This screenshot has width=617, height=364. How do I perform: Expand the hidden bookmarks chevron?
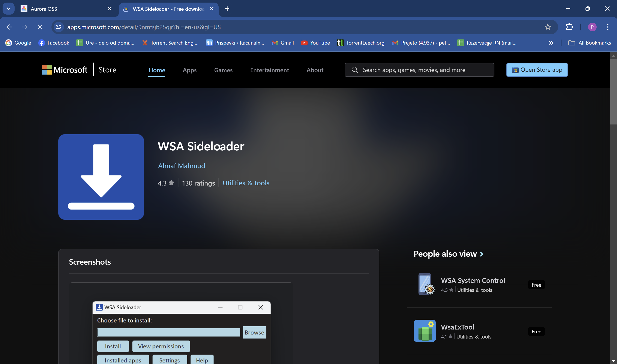tap(551, 43)
